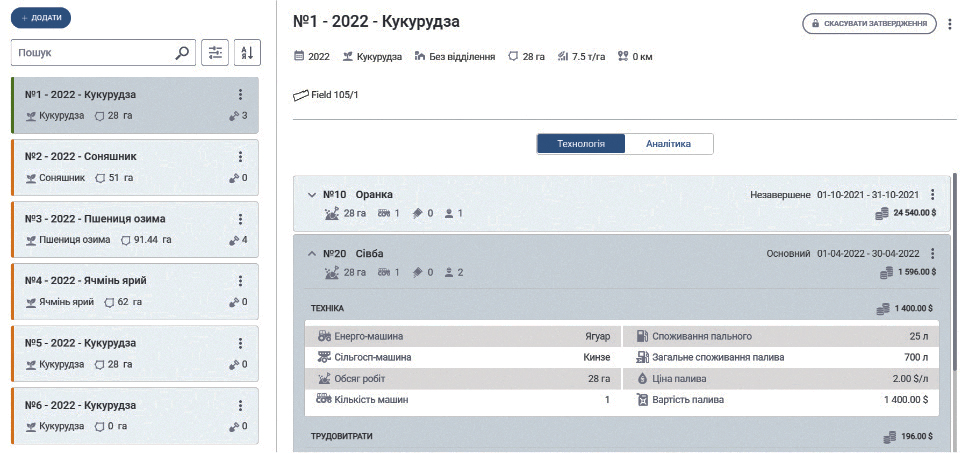Screen dimensions: 960x453
Task: Click coins icon beside 24 540.00 $
Action: [x=882, y=213]
